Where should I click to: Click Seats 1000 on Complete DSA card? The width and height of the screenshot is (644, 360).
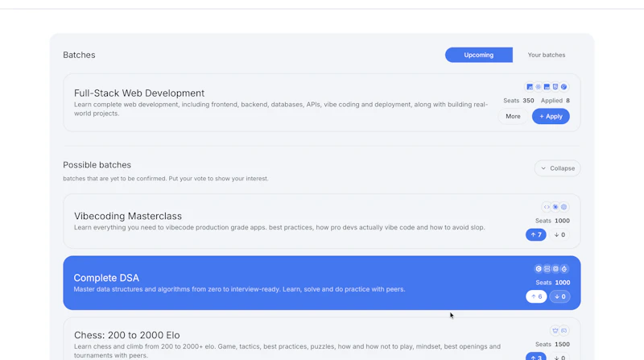click(553, 283)
